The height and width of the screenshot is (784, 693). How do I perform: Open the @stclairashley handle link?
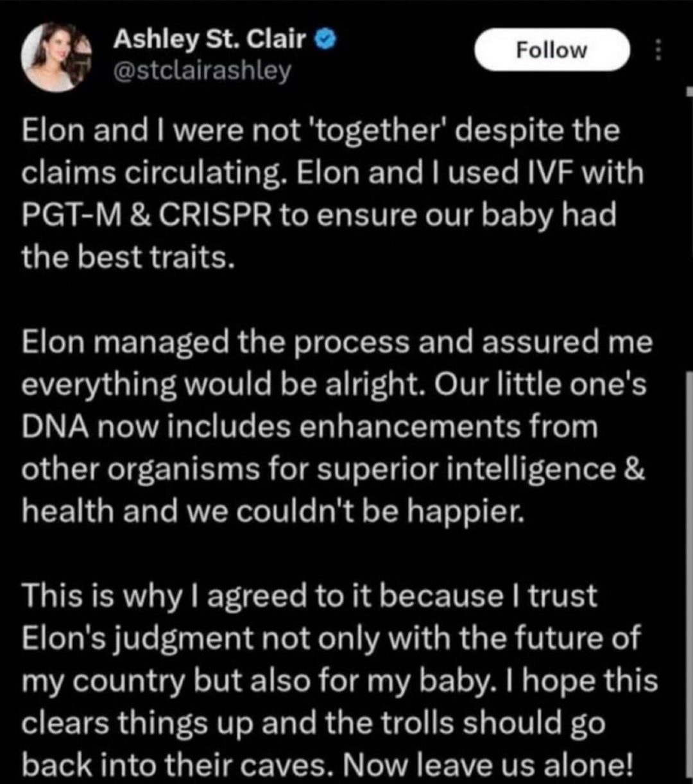click(201, 71)
